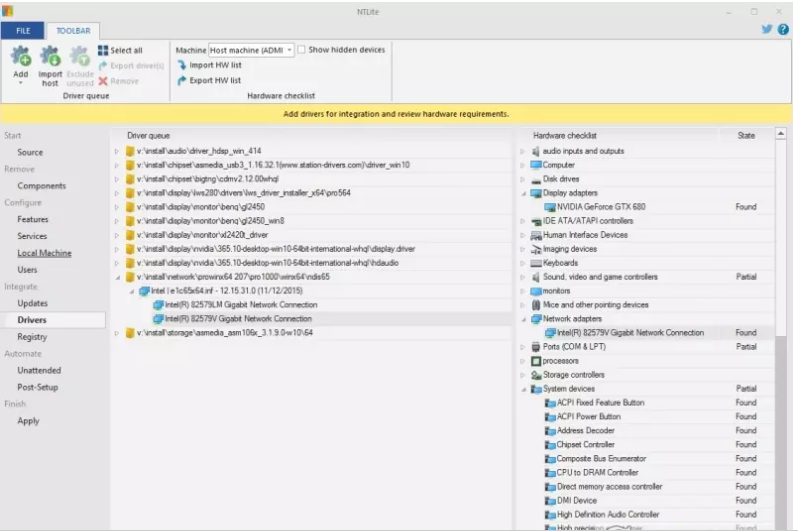Select chipset\bigtng\cdmv2.12.00whql driver row
The height and width of the screenshot is (531, 798).
pos(310,179)
